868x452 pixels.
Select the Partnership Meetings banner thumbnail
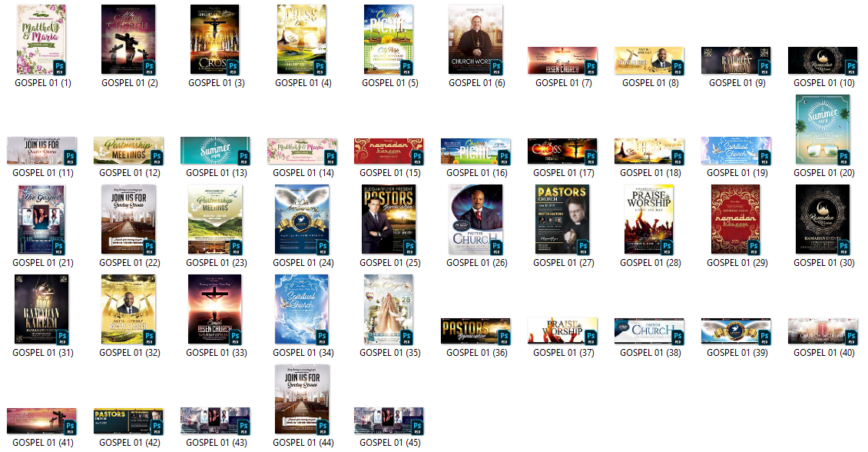128,151
